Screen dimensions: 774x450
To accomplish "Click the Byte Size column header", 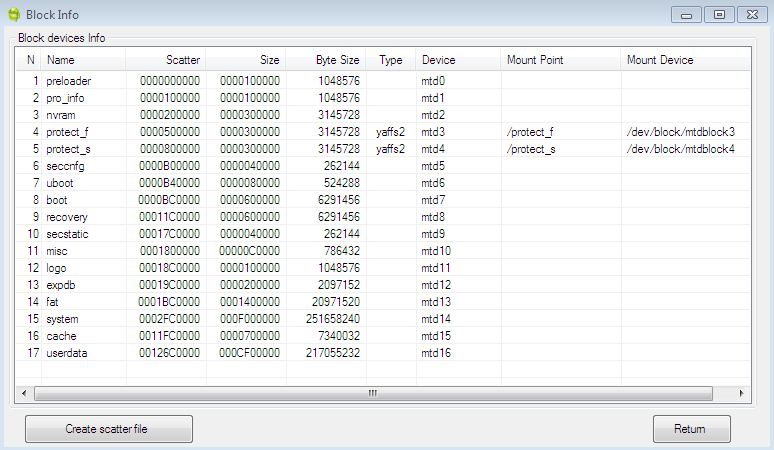I will tap(325, 60).
